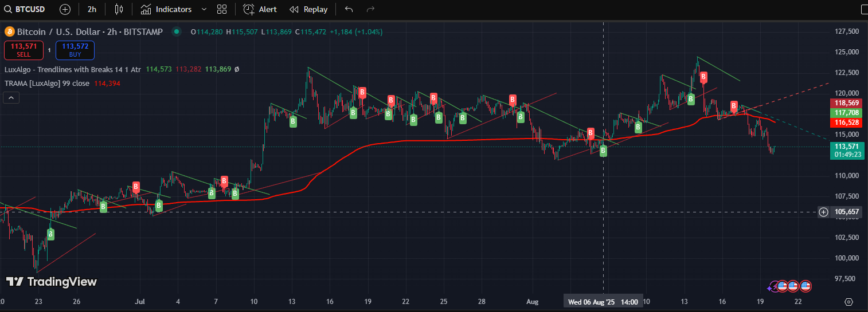Expand the favorite indicators chevron dropdown
This screenshot has width=868, height=312.
[x=204, y=9]
